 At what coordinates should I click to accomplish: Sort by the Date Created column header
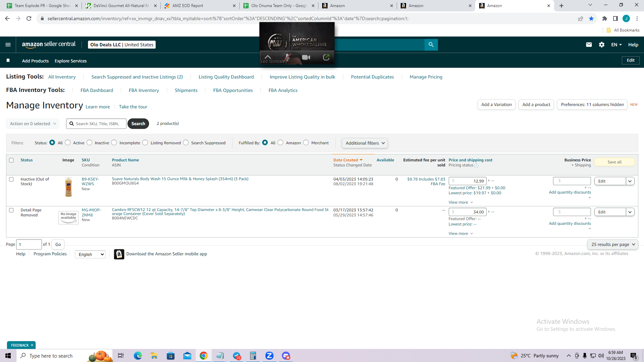pos(348,160)
